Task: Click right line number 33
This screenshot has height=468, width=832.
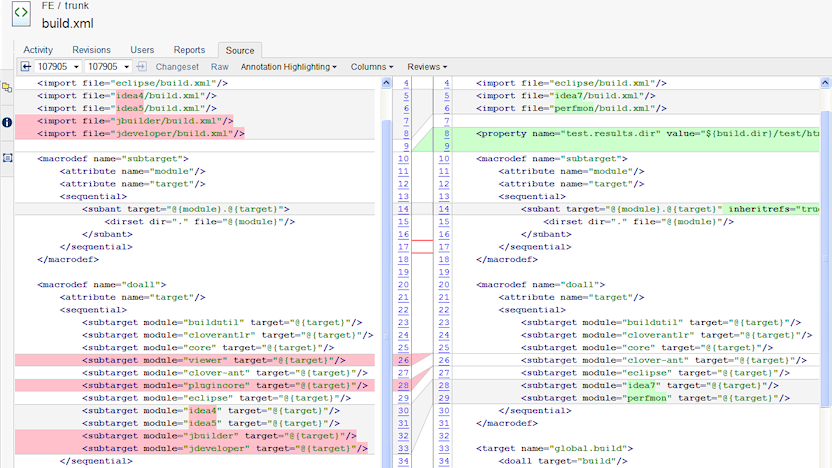Action: click(444, 448)
